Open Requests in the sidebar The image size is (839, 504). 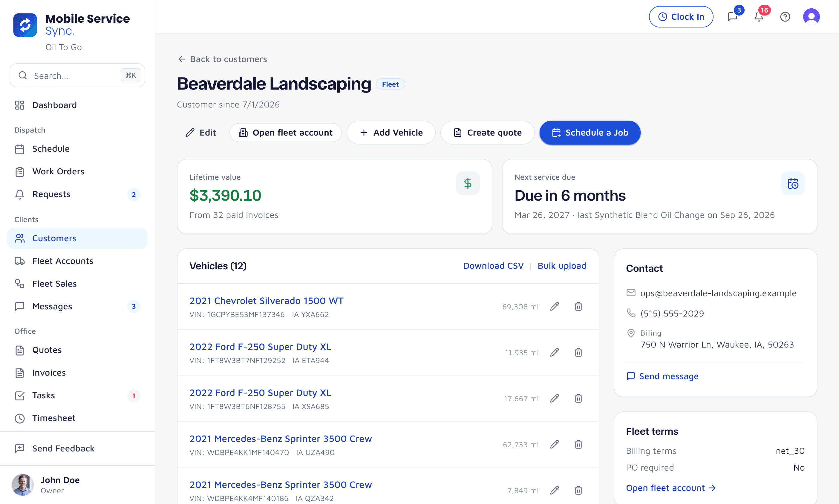77,194
